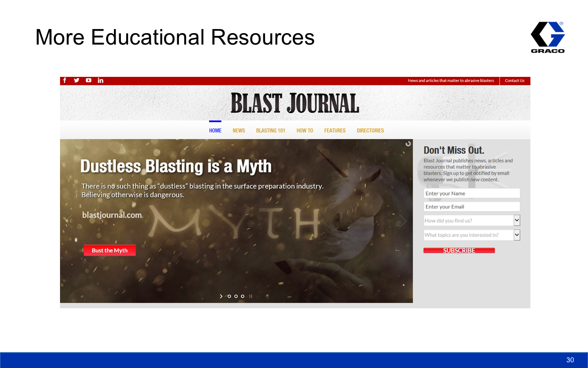Viewport: 588px width, 368px height.
Task: Click the More Educational Resources title
Action: point(175,37)
